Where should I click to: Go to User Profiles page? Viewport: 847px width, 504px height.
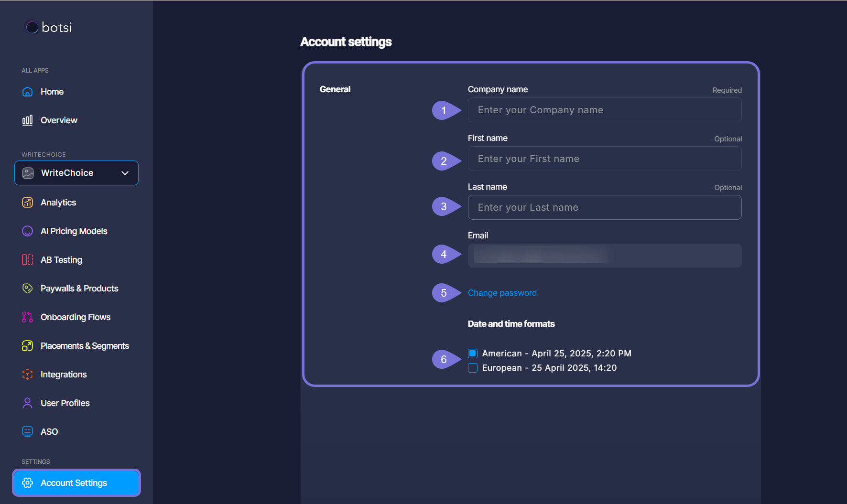[65, 403]
